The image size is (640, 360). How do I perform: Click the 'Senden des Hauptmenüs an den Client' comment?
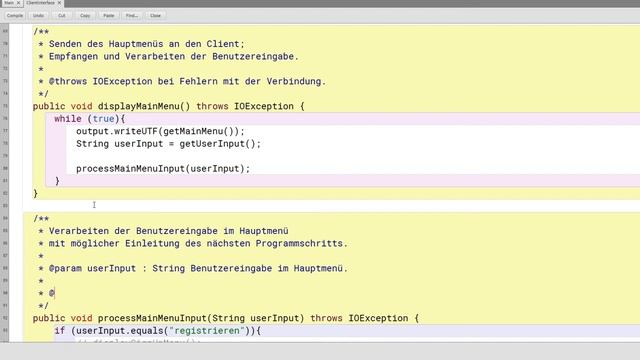click(x=147, y=44)
